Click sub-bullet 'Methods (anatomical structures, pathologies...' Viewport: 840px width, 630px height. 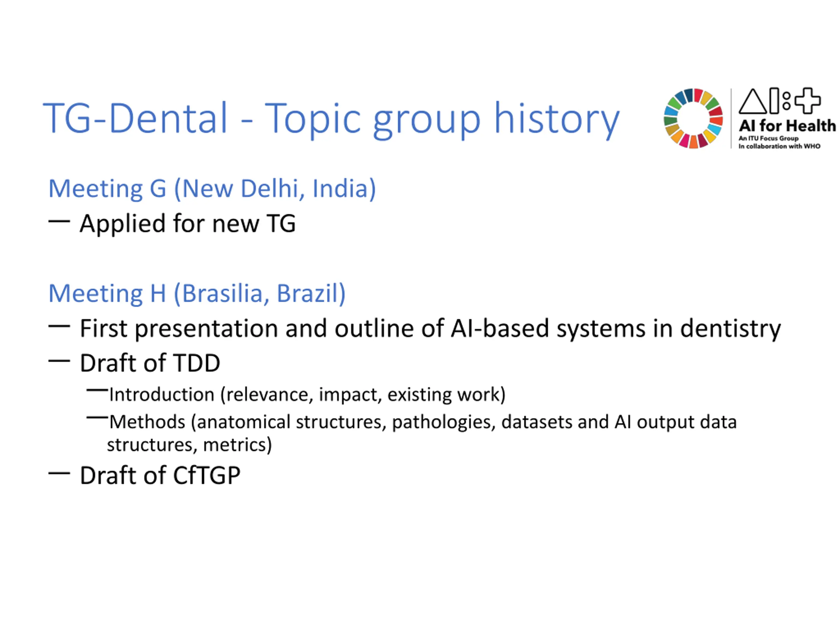pyautogui.click(x=423, y=422)
